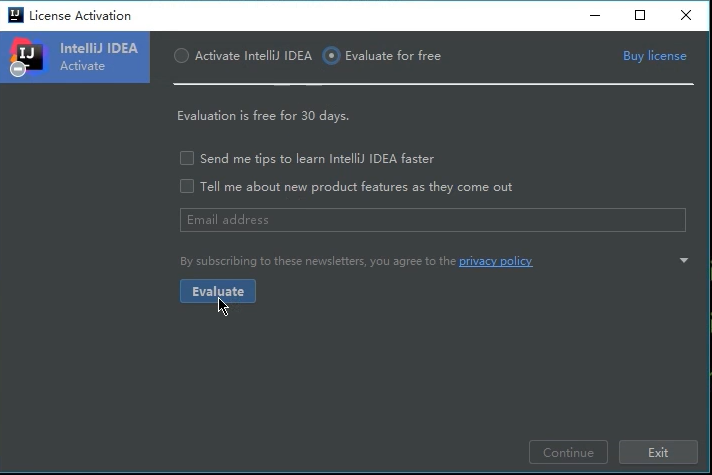Click the Evaluation is free for 30 days text
The height and width of the screenshot is (475, 712).
pyautogui.click(x=263, y=116)
